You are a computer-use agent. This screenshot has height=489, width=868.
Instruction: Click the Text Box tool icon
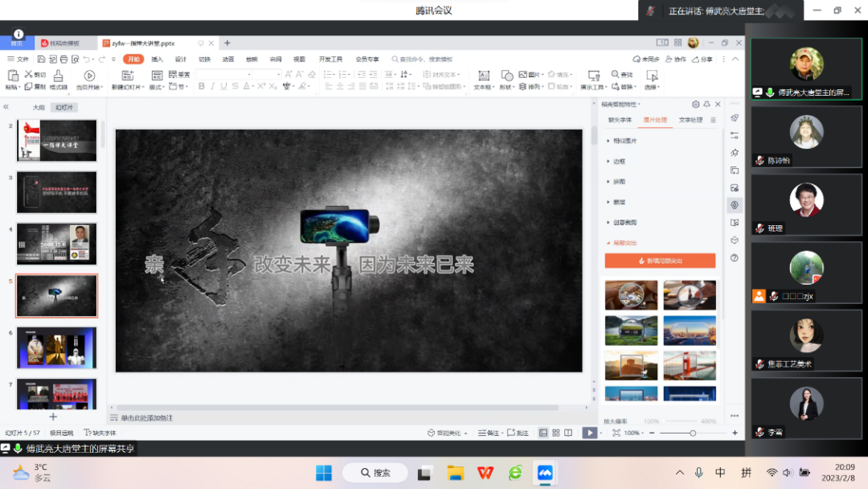tap(482, 76)
